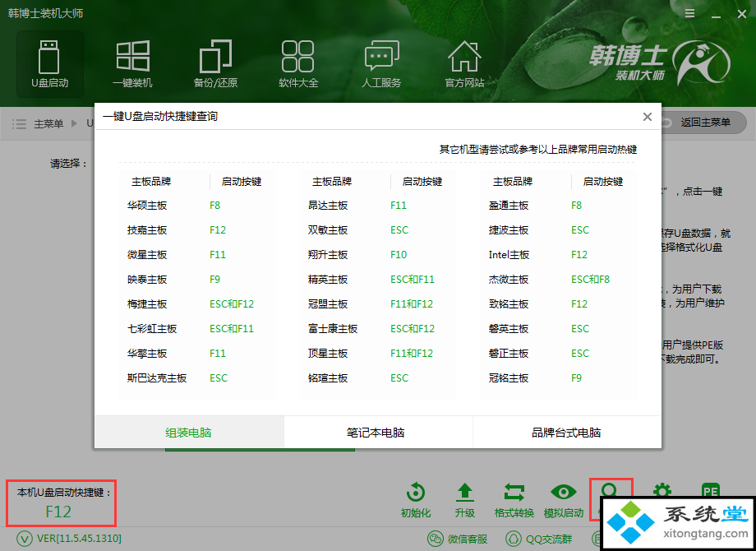Click the 梅捷主板 row name
This screenshot has height=551, width=756.
[147, 304]
